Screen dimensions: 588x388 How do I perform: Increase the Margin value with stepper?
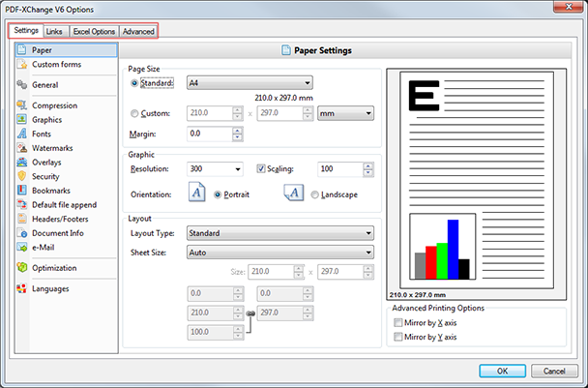click(237, 131)
